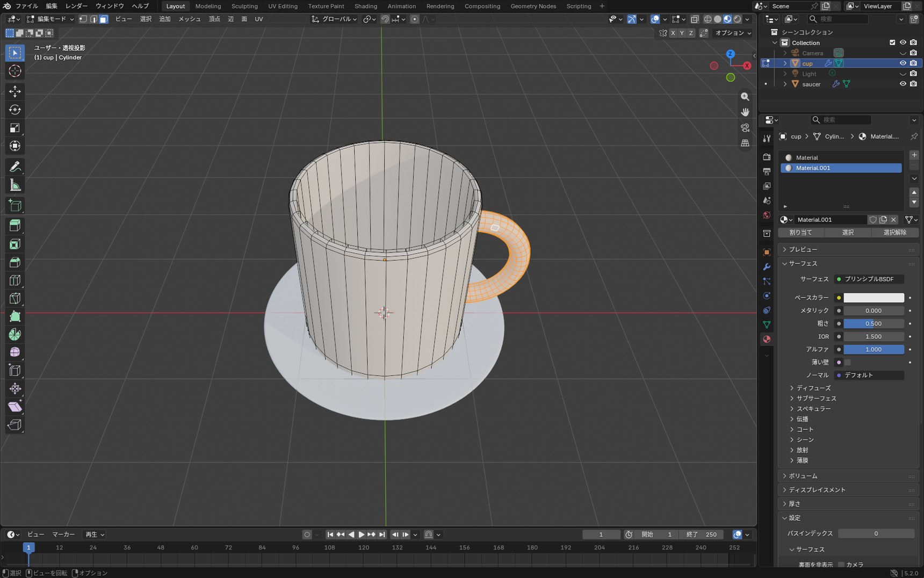924x578 pixels.
Task: Click the viewport zoom magnifier icon
Action: tap(745, 97)
